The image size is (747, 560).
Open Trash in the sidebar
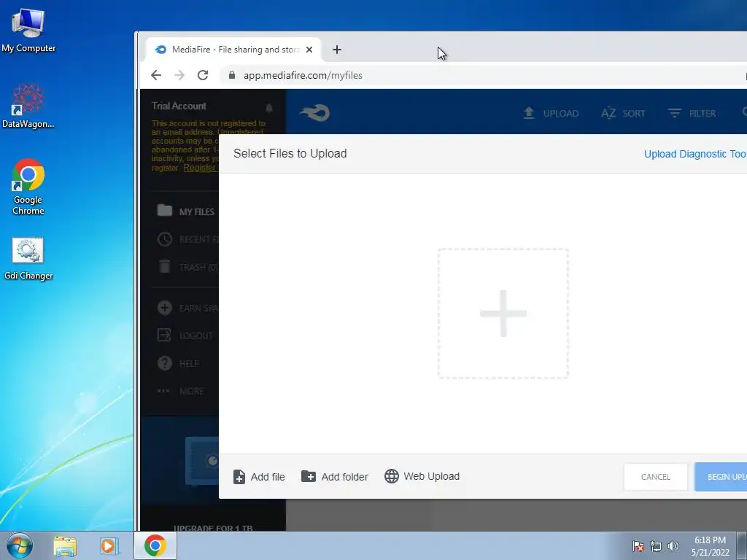click(187, 267)
